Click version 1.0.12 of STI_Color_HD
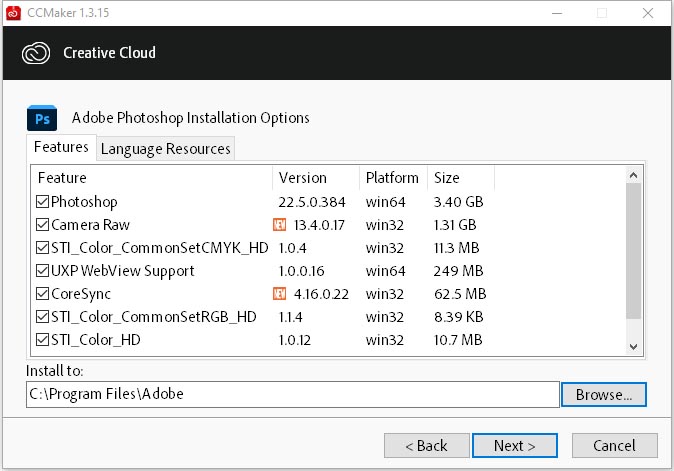Viewport: 674px width, 471px height. [294, 340]
